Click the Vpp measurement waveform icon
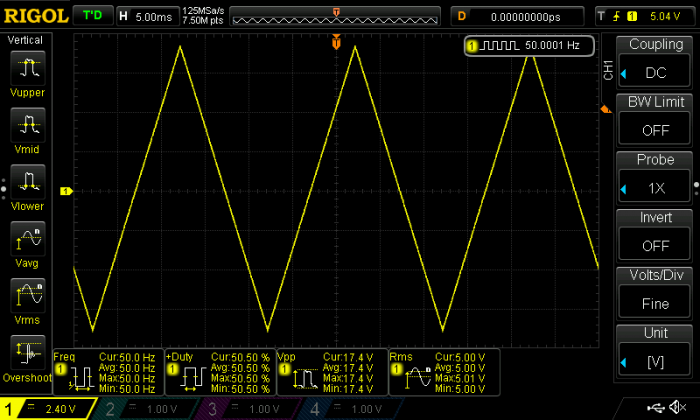Viewport: 700px width, 420px height. pyautogui.click(x=305, y=379)
